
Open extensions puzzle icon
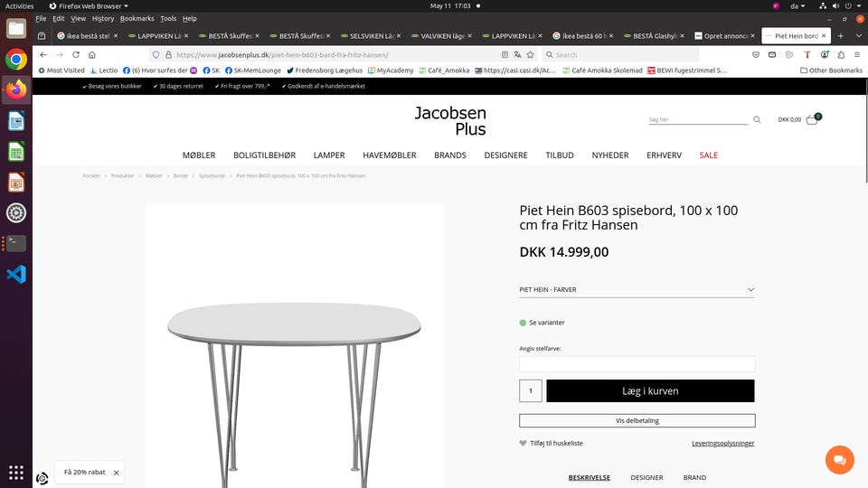(x=841, y=55)
